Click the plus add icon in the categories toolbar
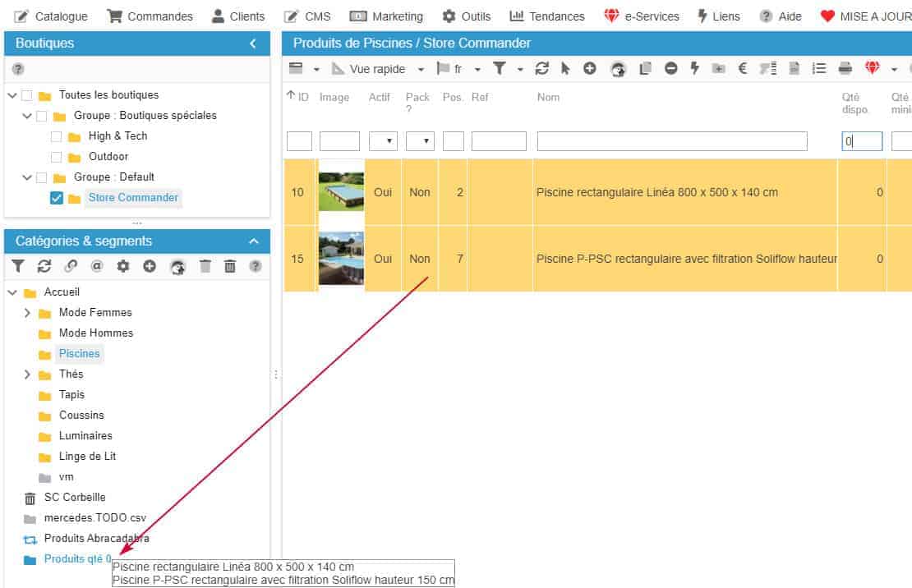Viewport: 912px width, 588px height. pyautogui.click(x=150, y=266)
